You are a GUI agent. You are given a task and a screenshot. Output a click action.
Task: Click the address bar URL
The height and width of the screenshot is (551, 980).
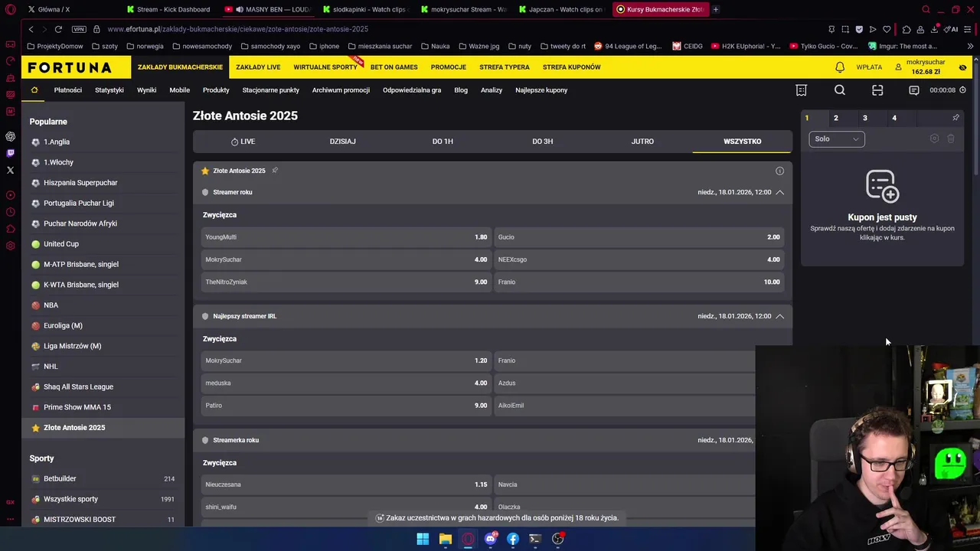[238, 29]
